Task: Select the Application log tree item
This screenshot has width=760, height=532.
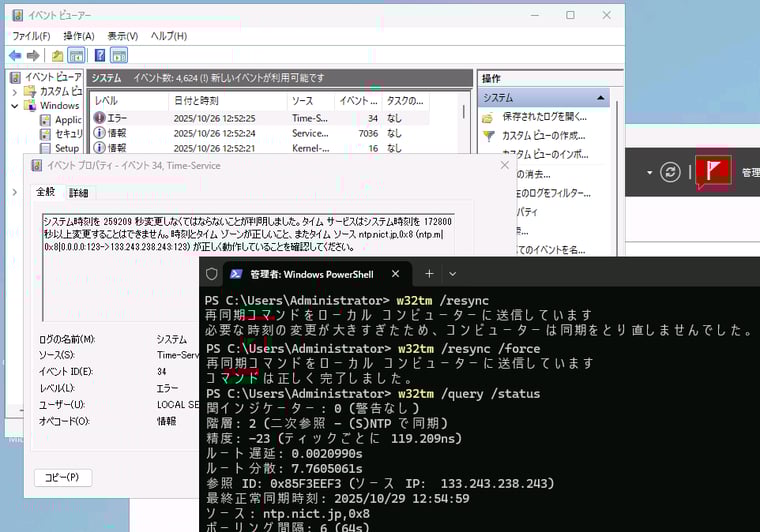Action: [x=61, y=120]
